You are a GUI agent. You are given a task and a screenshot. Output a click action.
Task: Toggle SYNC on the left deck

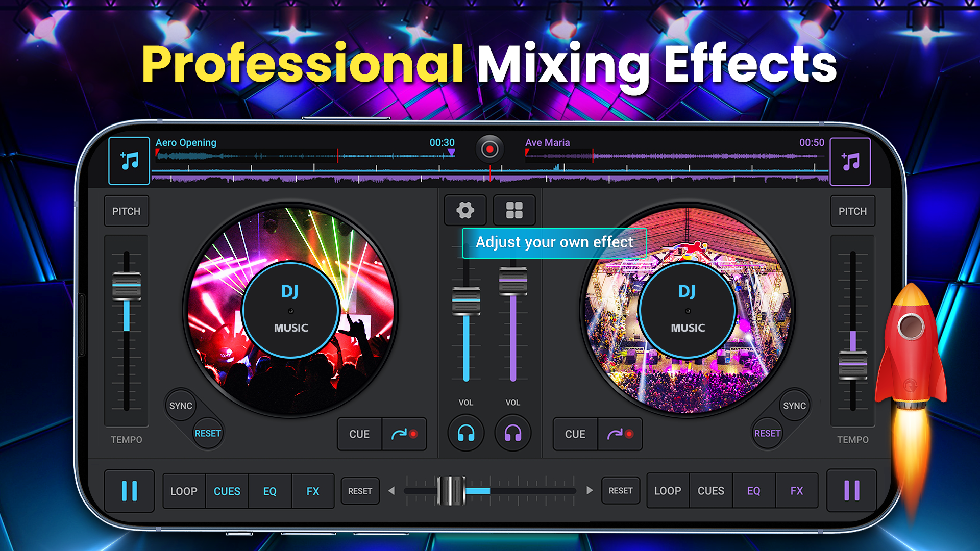point(181,405)
